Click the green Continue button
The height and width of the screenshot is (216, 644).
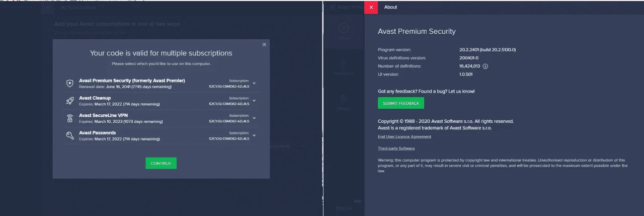(x=161, y=163)
